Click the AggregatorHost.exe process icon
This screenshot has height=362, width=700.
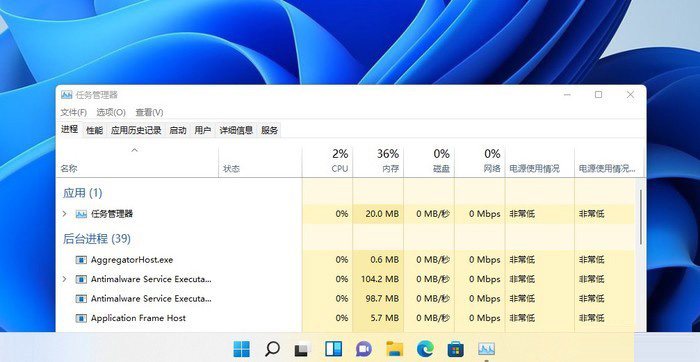(81, 259)
